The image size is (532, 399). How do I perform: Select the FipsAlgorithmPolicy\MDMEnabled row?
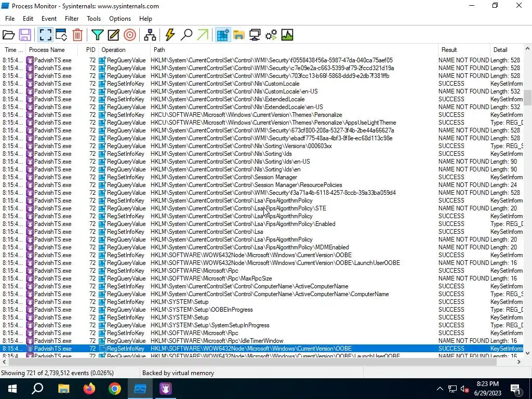click(262, 247)
